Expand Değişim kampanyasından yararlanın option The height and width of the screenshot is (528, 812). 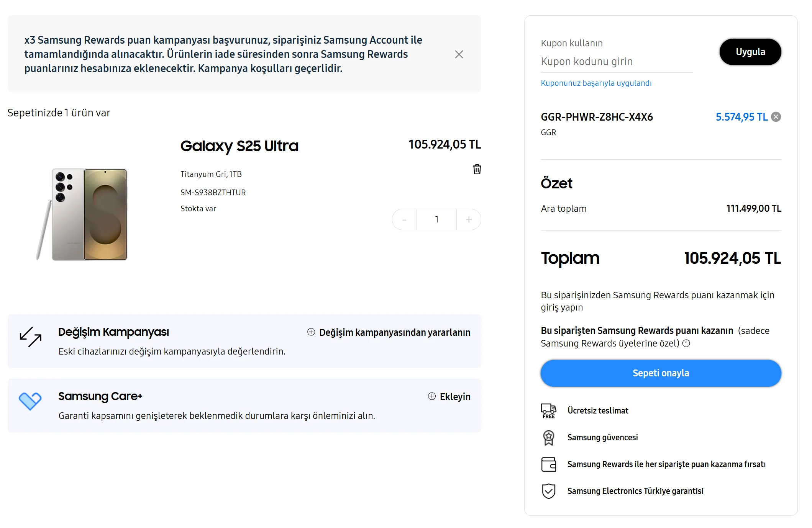(x=389, y=332)
